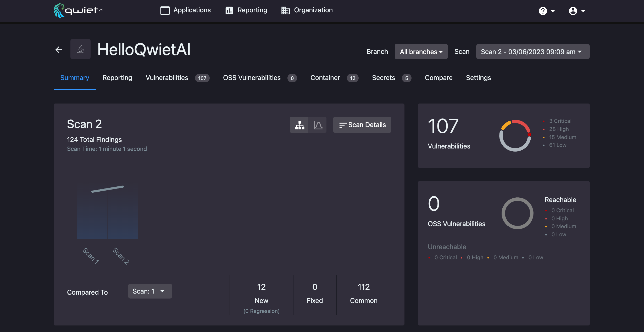644x332 pixels.
Task: Click the Qwiet AI logo
Action: tap(79, 10)
